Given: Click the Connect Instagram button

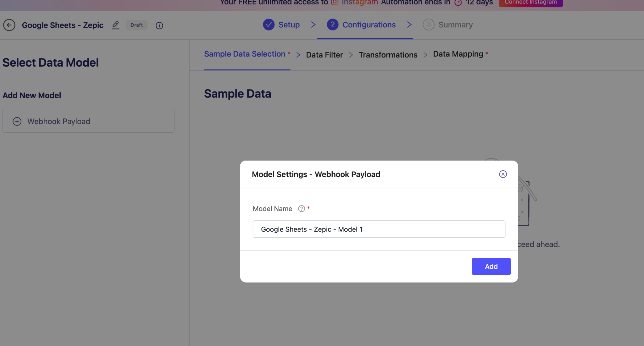Looking at the screenshot, I should click(x=530, y=2).
